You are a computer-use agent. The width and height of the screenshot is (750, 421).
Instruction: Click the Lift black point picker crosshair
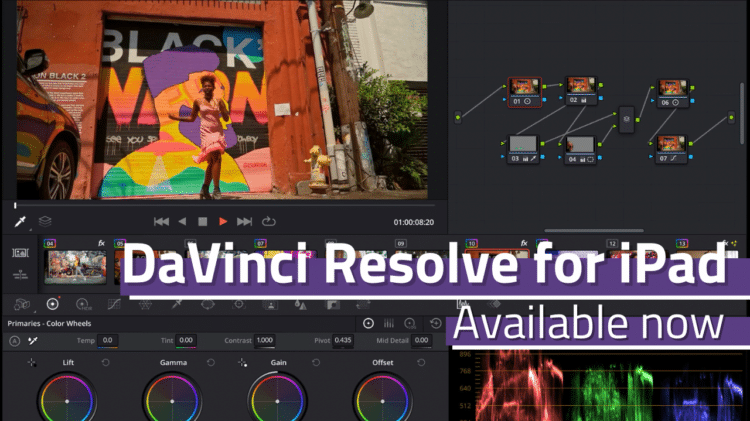point(31,362)
